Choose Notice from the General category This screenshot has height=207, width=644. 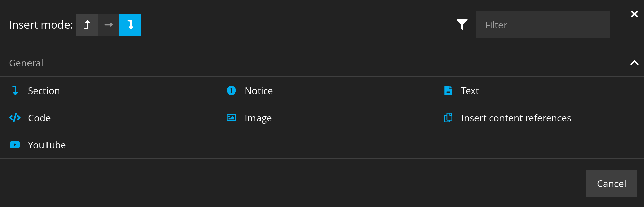[x=258, y=90]
